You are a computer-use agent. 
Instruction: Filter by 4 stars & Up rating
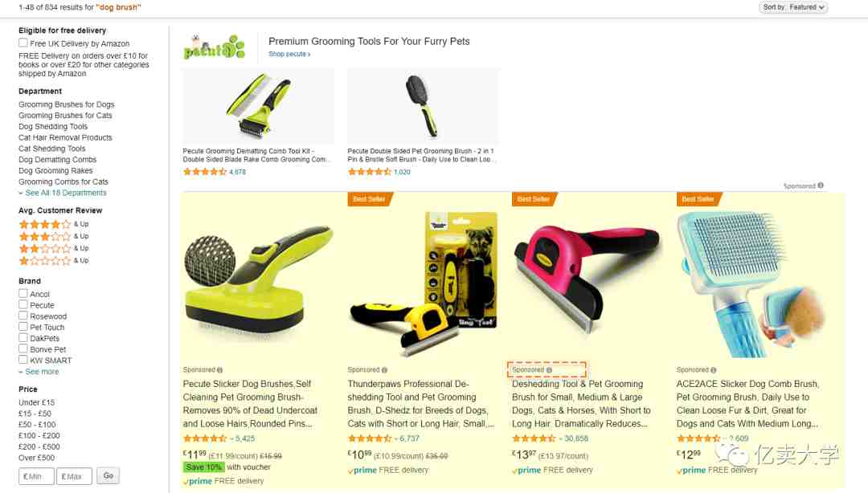click(x=54, y=224)
